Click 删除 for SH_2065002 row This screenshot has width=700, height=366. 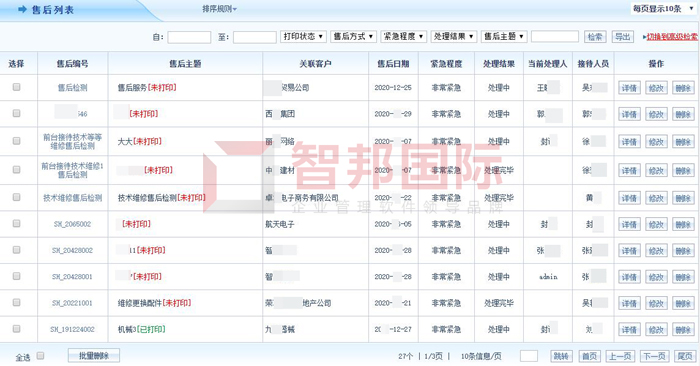683,225
